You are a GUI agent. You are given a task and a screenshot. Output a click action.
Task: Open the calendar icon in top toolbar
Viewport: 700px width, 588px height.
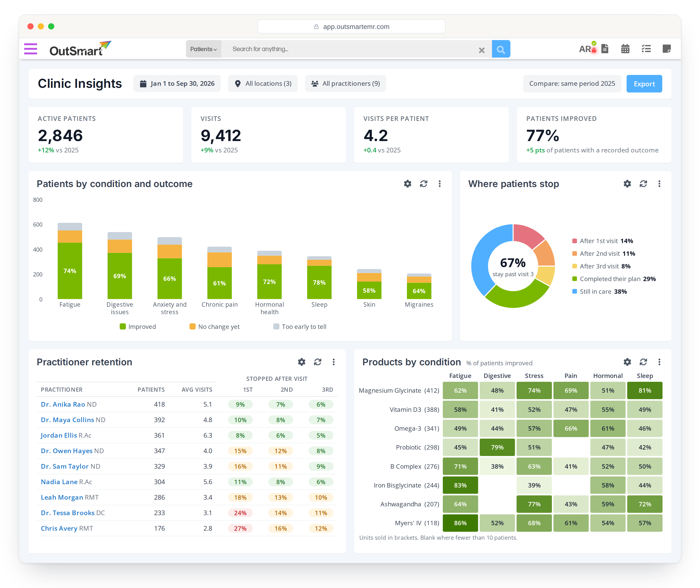625,49
